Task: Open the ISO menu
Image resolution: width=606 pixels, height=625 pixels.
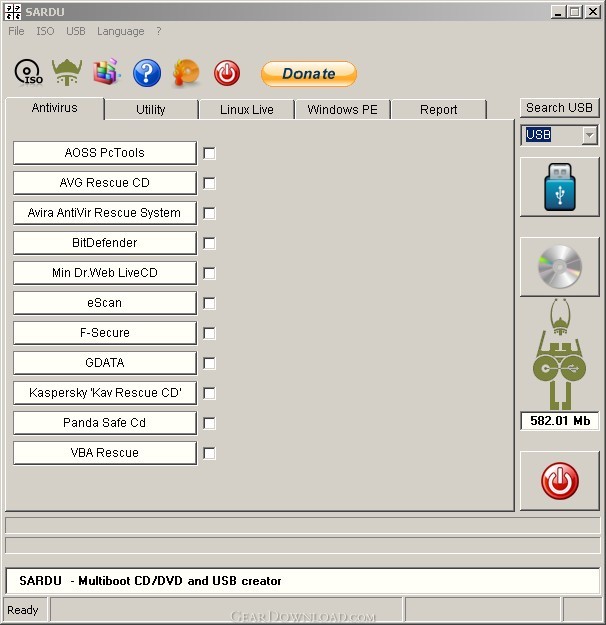Action: 45,31
